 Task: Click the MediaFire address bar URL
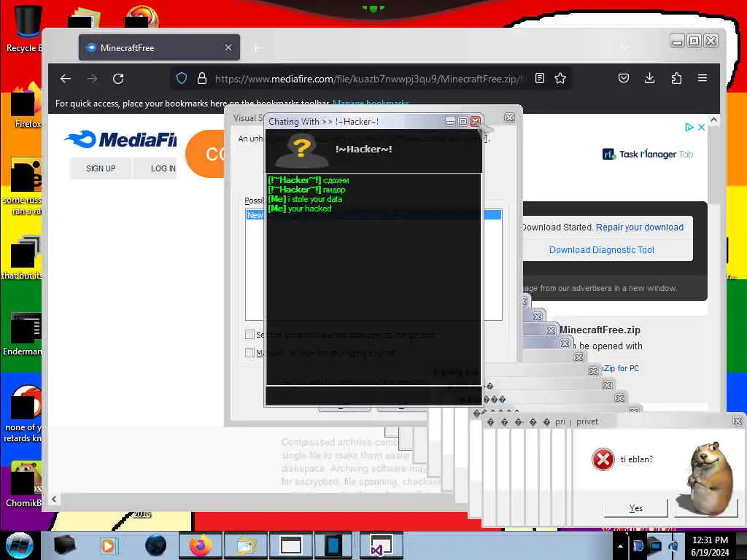tap(370, 79)
